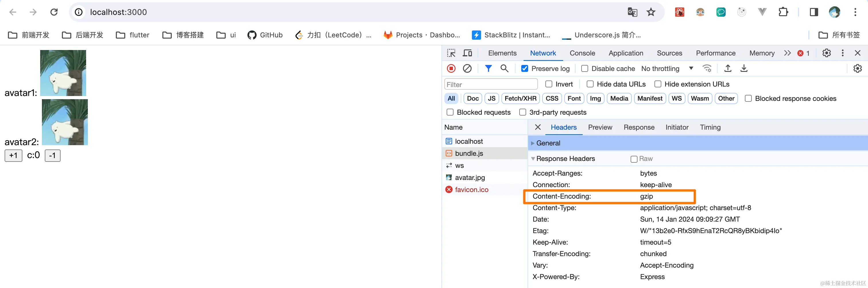Open the Sources tab
The height and width of the screenshot is (288, 868).
pos(669,53)
